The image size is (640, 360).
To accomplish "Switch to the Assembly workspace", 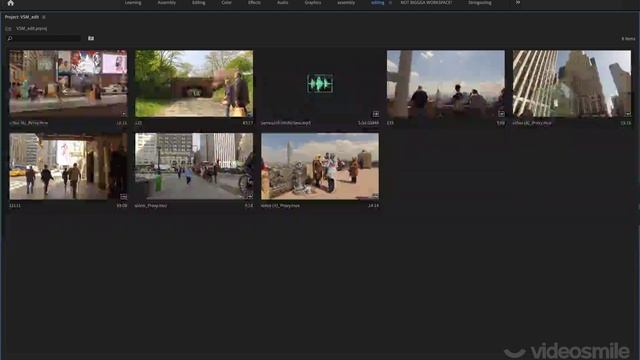I will pyautogui.click(x=167, y=3).
